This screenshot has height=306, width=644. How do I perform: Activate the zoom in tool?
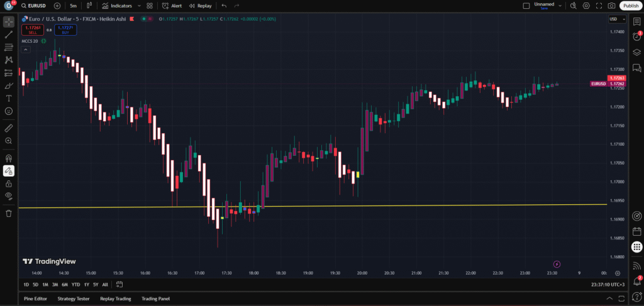9,141
